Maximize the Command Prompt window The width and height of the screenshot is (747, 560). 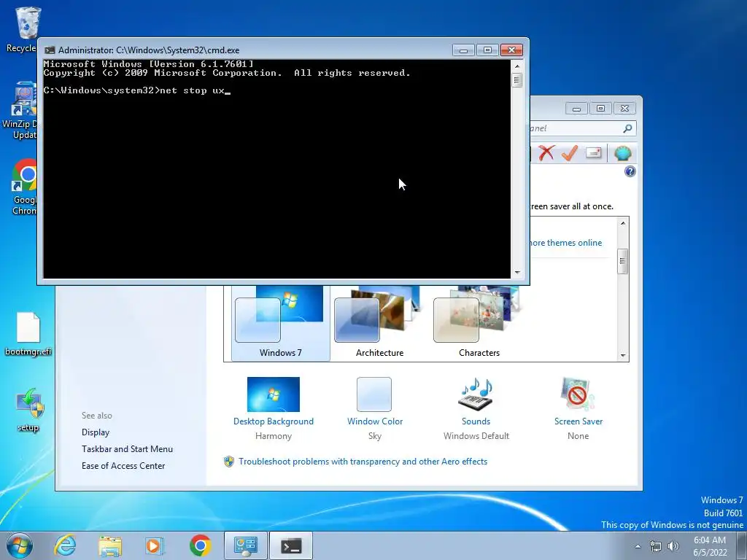pos(487,50)
